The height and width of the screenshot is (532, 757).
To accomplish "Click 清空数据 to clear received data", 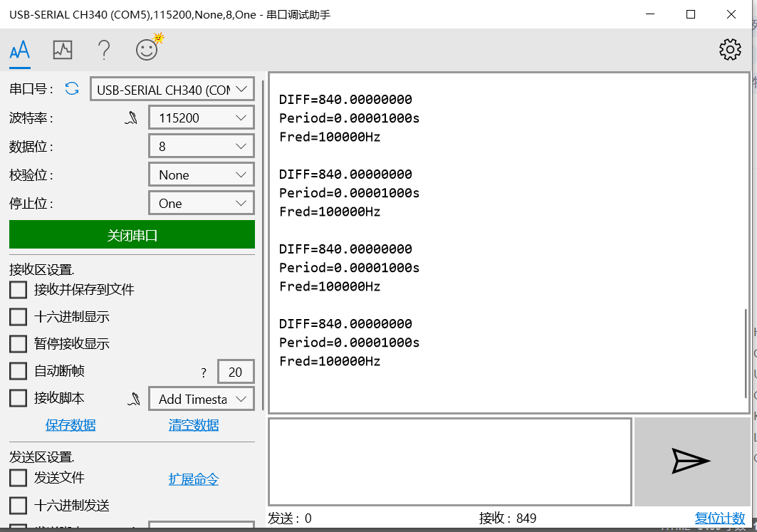I will [x=192, y=424].
